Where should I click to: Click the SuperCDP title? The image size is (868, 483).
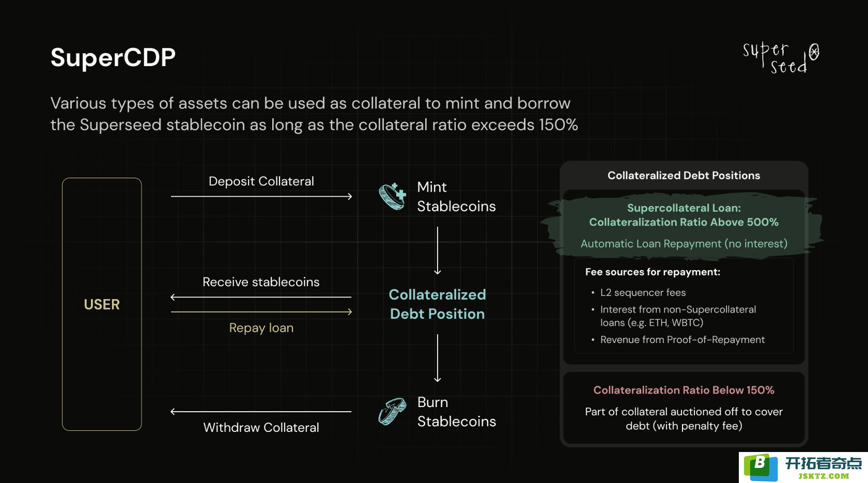point(113,57)
